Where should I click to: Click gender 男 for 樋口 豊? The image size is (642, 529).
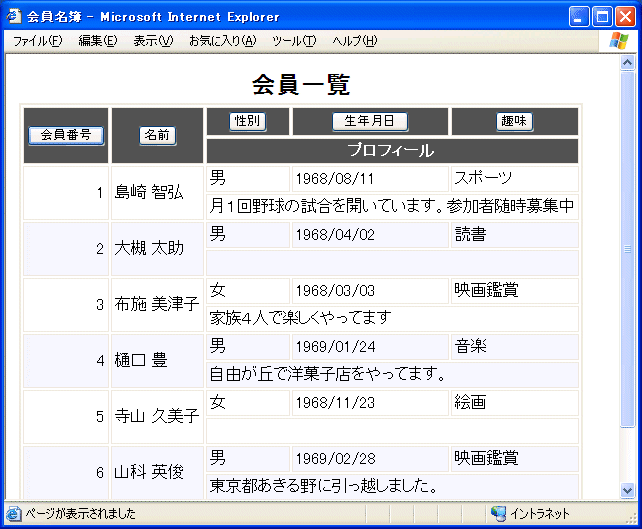pos(248,347)
